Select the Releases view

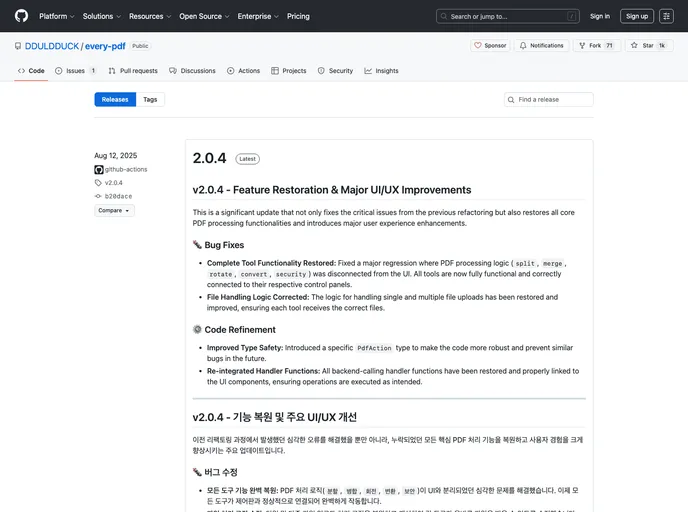pyautogui.click(x=115, y=100)
